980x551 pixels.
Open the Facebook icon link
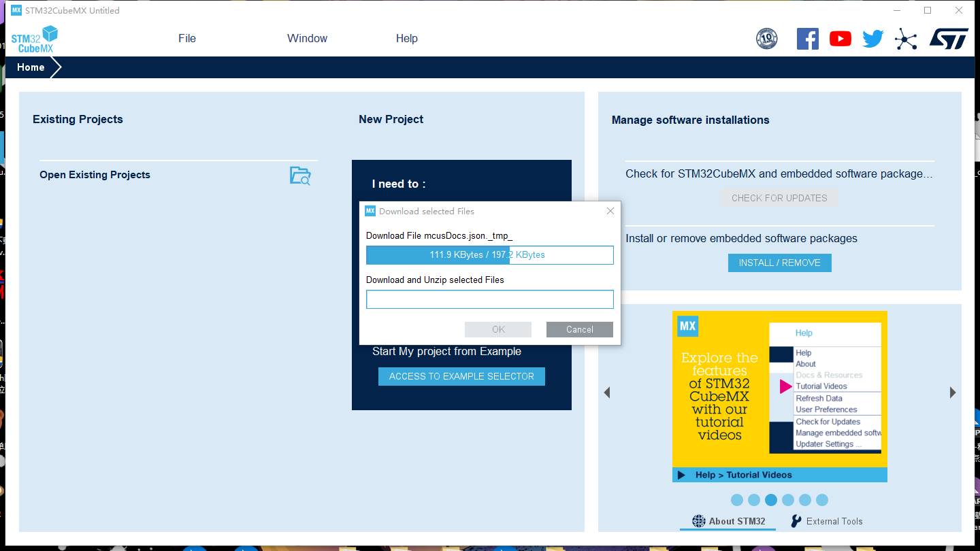point(808,39)
